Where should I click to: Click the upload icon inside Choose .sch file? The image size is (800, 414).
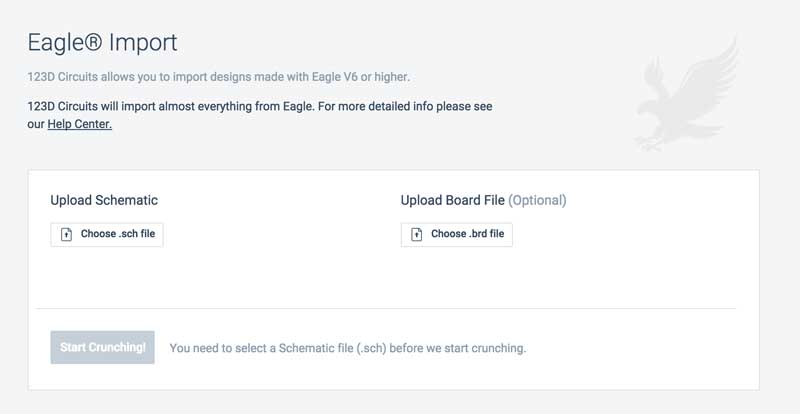[66, 234]
